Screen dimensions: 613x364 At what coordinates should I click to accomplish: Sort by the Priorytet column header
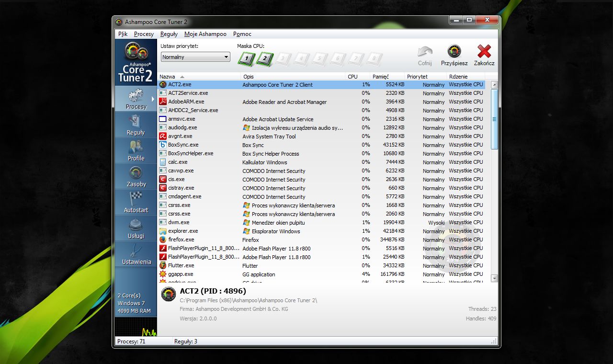pos(426,77)
